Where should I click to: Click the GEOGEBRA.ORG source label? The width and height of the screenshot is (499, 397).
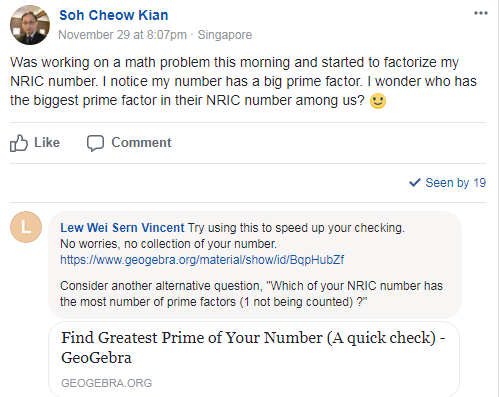(107, 383)
